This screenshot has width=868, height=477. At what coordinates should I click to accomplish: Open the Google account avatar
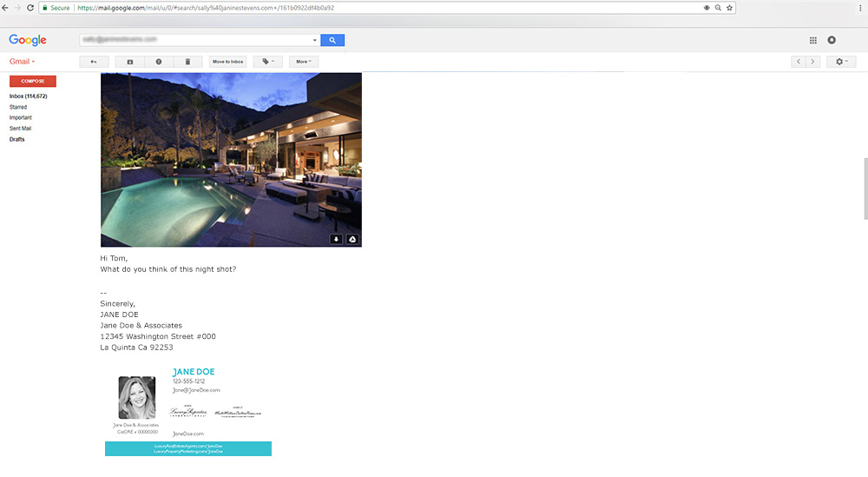point(832,40)
